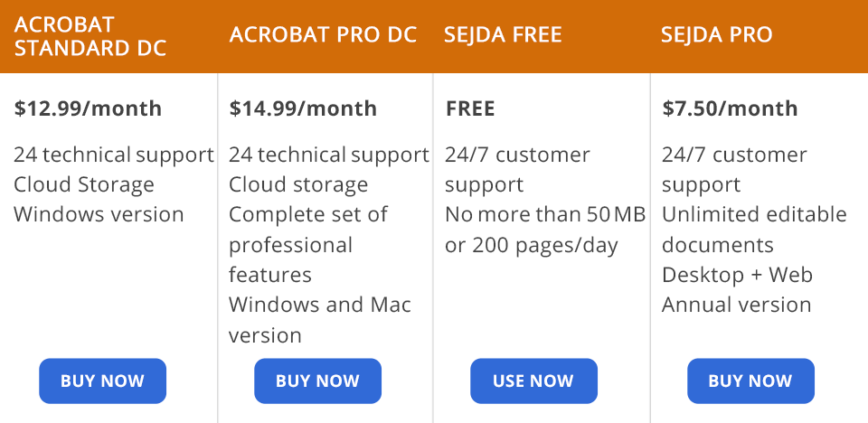Click the Use Now button
Viewport: 868px width, 423px height.
(533, 381)
